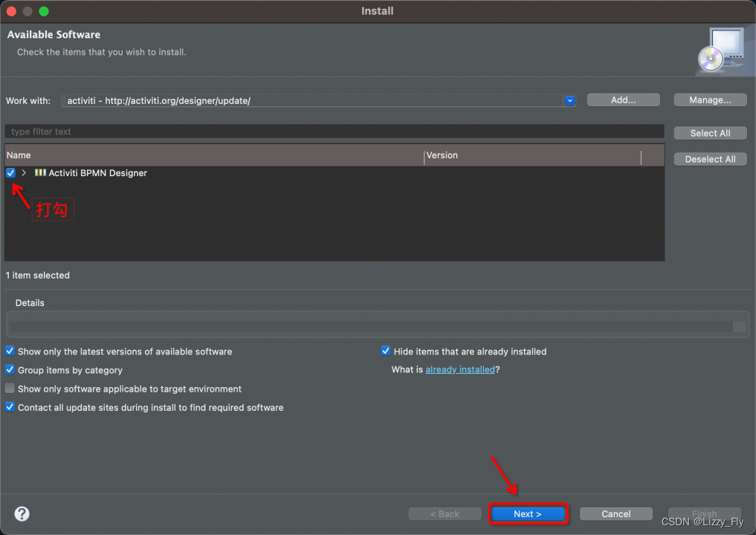Click the Select All button
This screenshot has height=535, width=756.
(710, 133)
